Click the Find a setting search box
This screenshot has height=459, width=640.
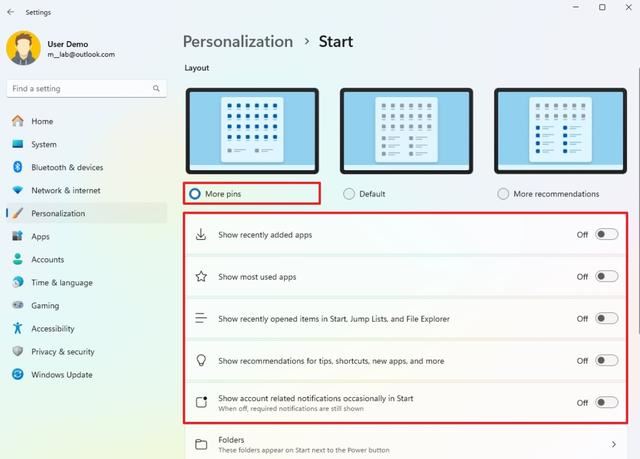(x=78, y=89)
